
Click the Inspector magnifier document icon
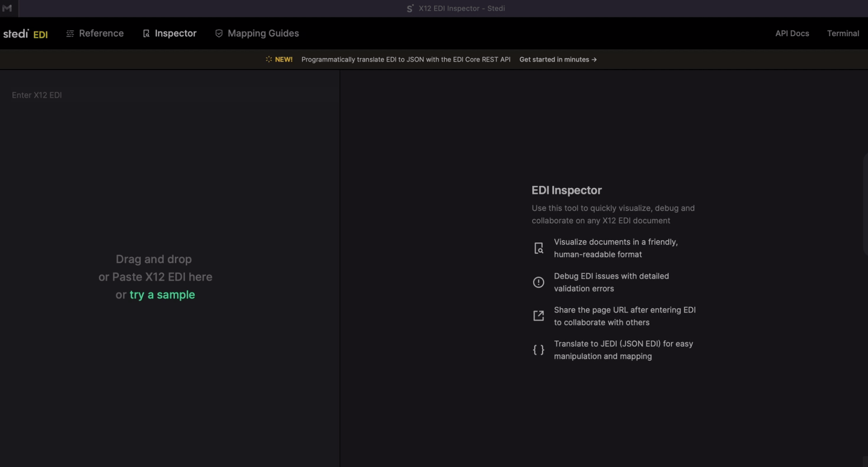click(146, 33)
